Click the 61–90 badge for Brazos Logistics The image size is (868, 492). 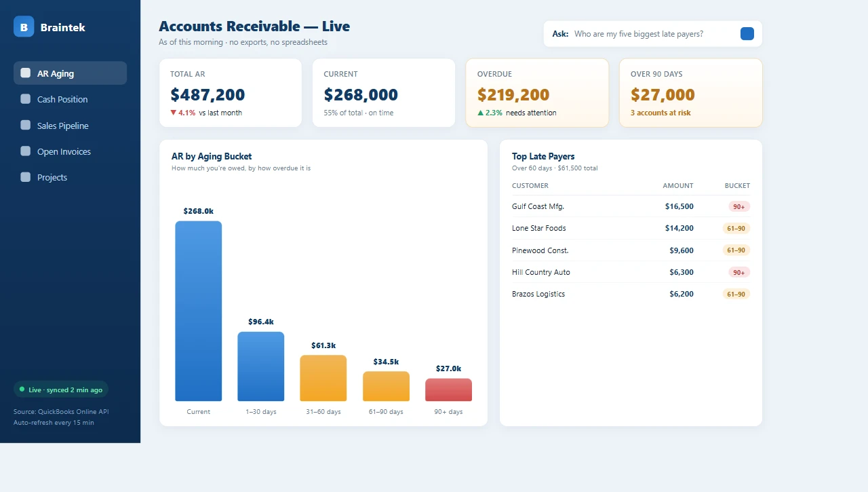[x=736, y=294]
